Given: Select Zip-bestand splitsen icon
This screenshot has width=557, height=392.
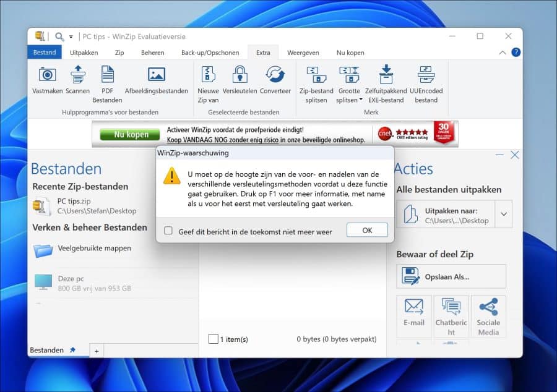Looking at the screenshot, I should (316, 74).
